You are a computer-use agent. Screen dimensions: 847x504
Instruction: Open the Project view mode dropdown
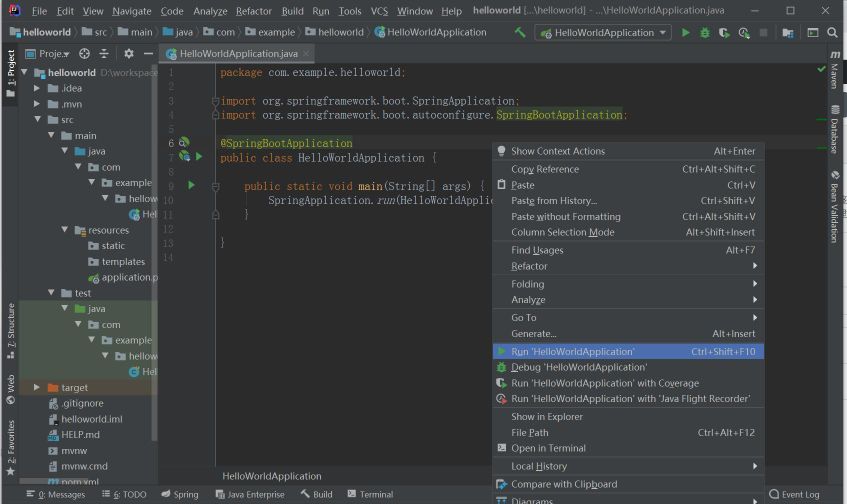(48, 53)
